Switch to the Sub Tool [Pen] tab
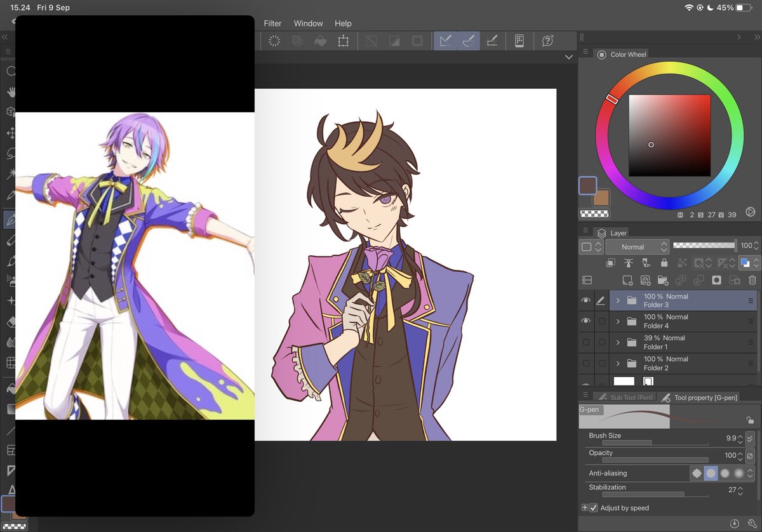Image resolution: width=762 pixels, height=532 pixels. [x=624, y=397]
